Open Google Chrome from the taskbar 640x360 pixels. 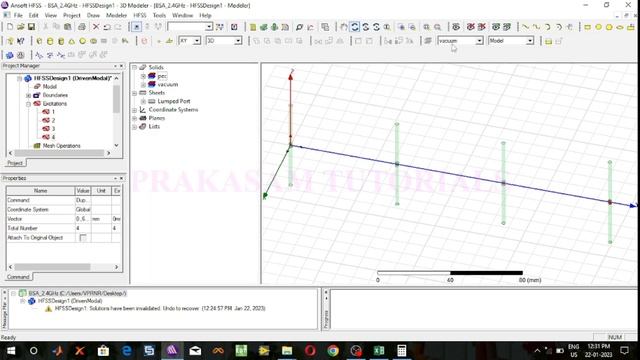pos(333,351)
